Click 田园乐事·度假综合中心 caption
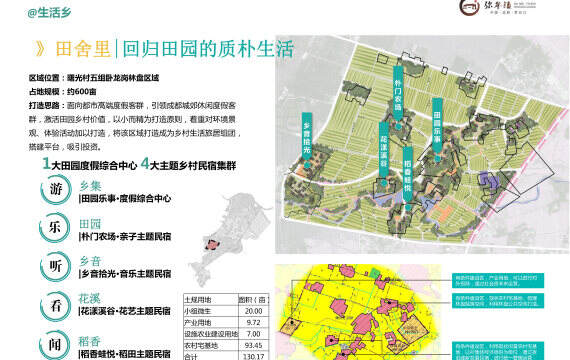The width and height of the screenshot is (570, 360). [125, 199]
